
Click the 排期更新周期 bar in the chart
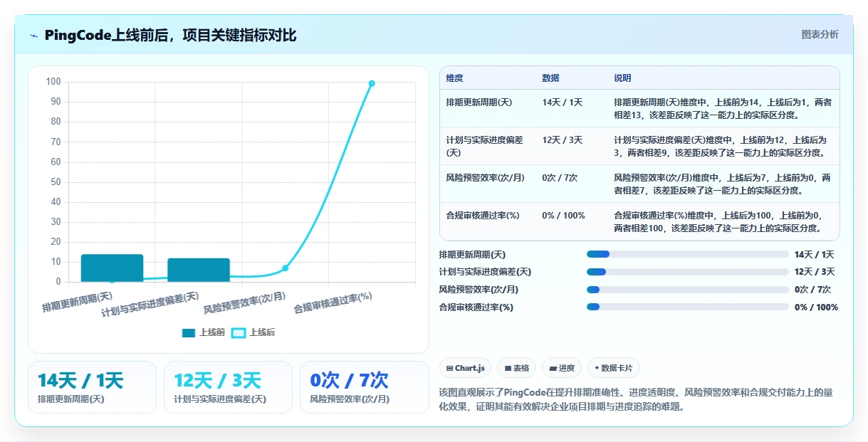click(x=112, y=268)
